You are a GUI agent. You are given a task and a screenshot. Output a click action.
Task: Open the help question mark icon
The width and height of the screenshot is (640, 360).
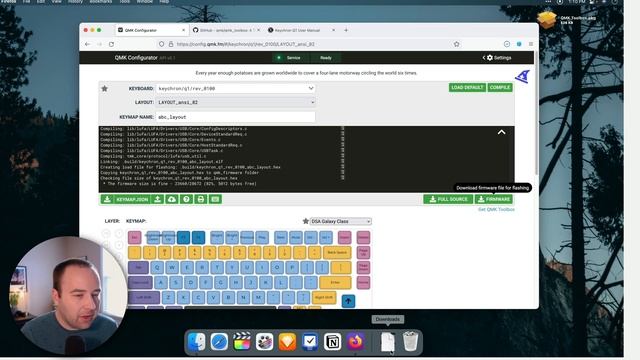click(x=187, y=199)
